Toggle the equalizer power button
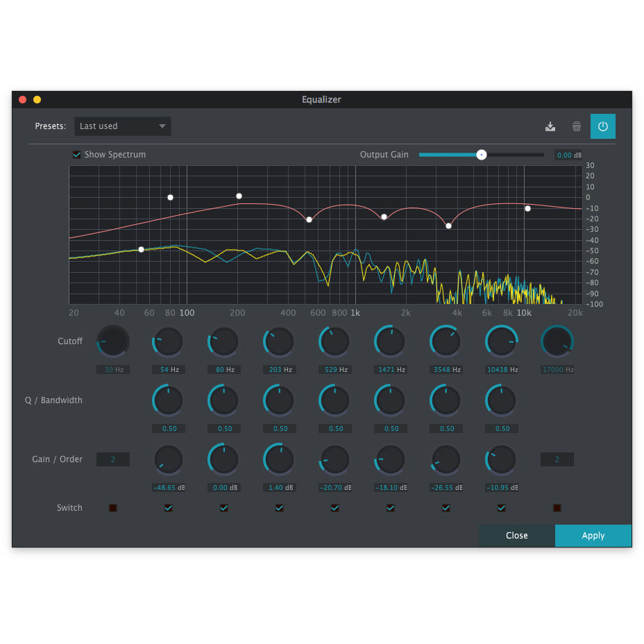The image size is (644, 644). (602, 126)
